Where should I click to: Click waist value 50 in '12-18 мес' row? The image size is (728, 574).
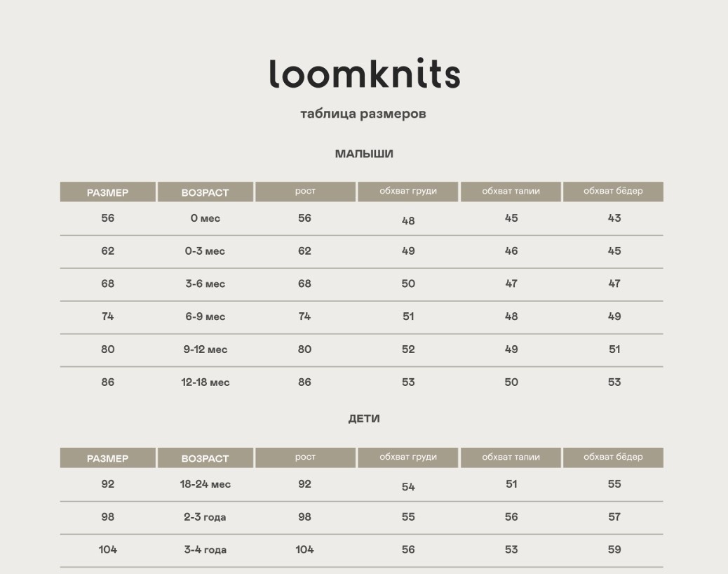511,382
